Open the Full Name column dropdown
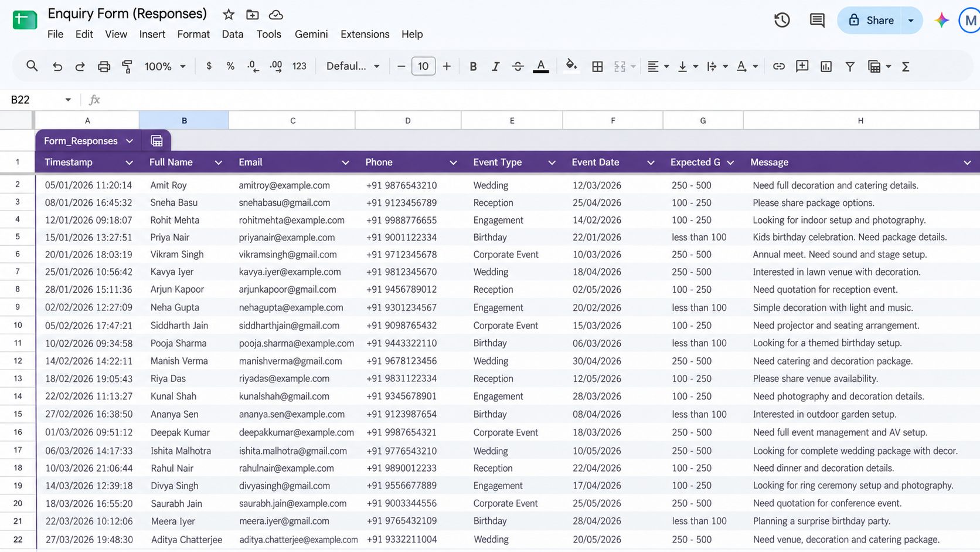 tap(218, 162)
